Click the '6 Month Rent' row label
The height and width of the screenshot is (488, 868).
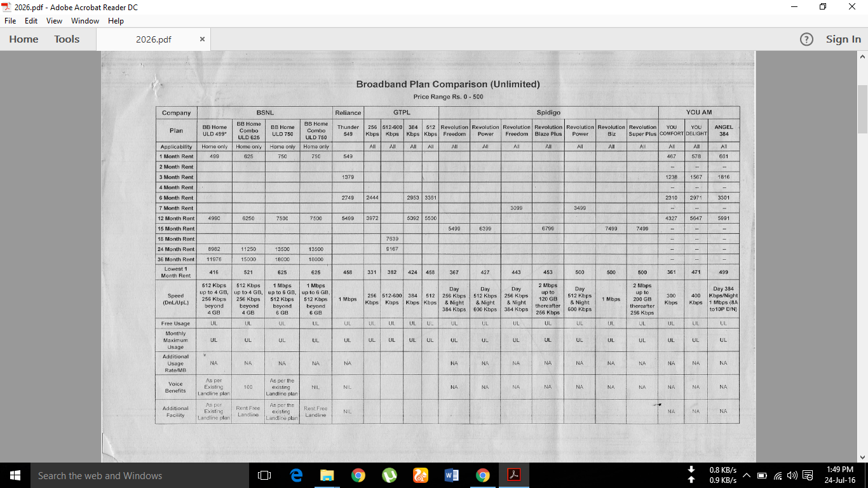pyautogui.click(x=176, y=198)
